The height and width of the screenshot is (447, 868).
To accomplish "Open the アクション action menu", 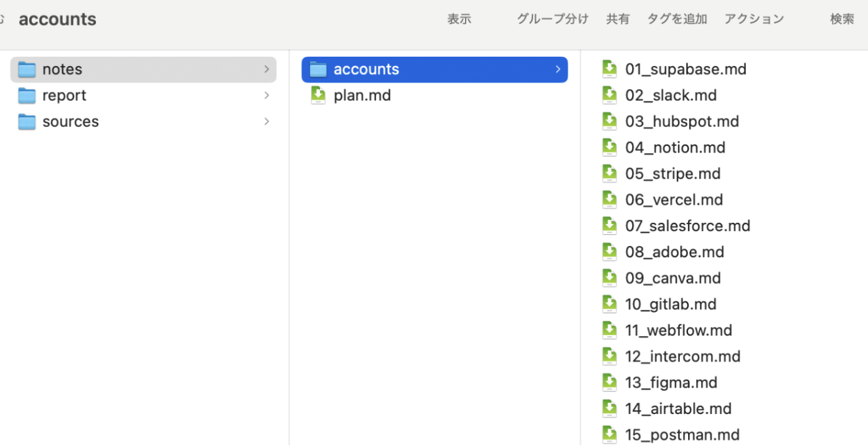I will click(754, 19).
